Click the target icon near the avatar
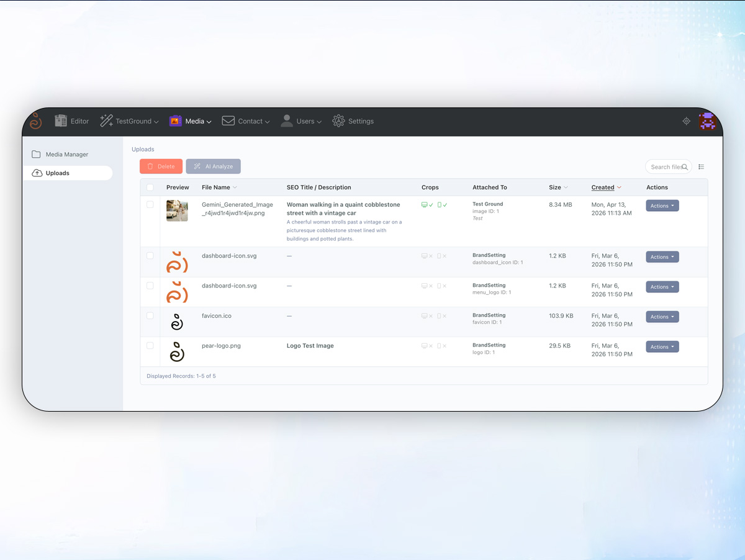The height and width of the screenshot is (560, 745). click(x=686, y=121)
